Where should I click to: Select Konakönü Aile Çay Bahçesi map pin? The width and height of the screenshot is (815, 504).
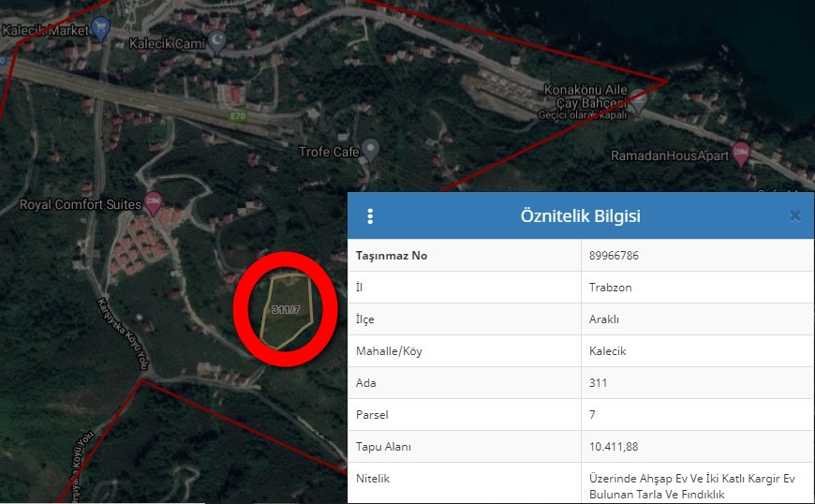(x=638, y=98)
